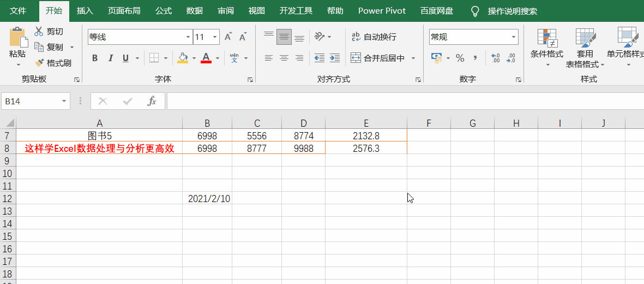This screenshot has width=644, height=284.
Task: Switch to the Insert (插入) tab
Action: pyautogui.click(x=85, y=11)
